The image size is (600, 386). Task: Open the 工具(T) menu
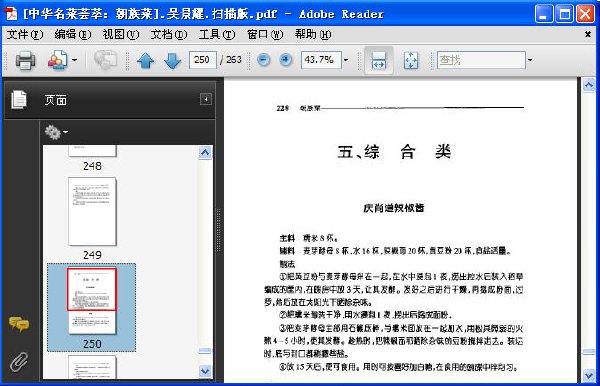coord(217,35)
